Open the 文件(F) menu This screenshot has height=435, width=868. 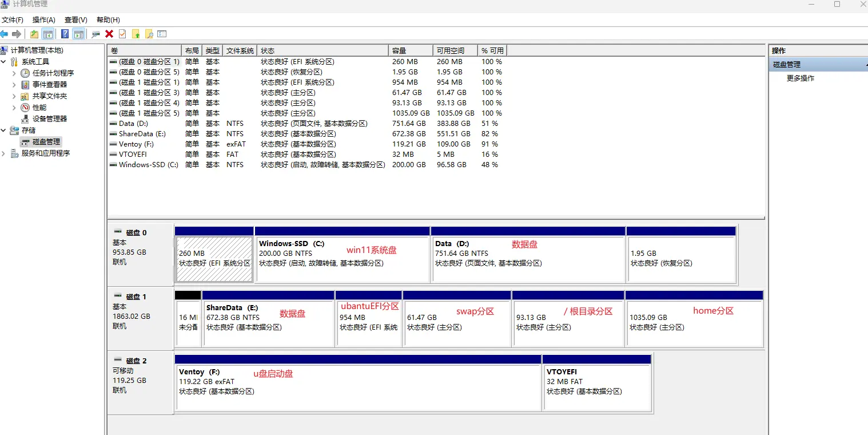13,20
